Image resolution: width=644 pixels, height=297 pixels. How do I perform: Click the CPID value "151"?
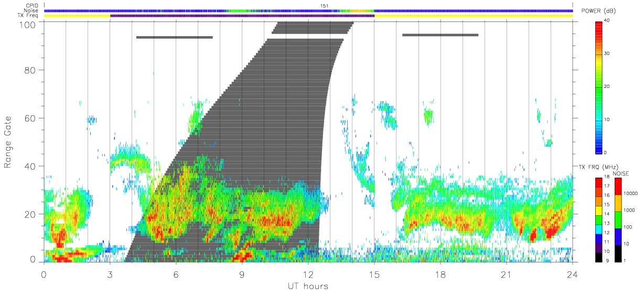(324, 6)
